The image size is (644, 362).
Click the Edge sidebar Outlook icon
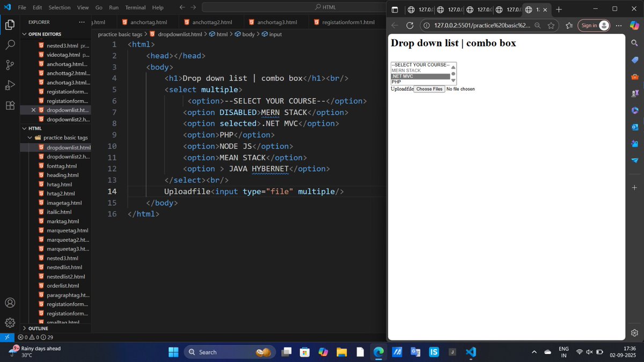click(x=634, y=127)
